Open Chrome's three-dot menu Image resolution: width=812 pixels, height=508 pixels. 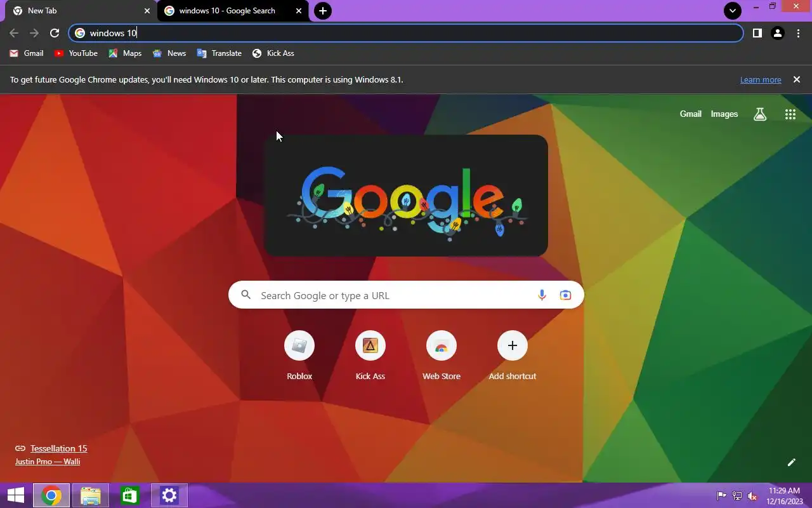coord(798,33)
